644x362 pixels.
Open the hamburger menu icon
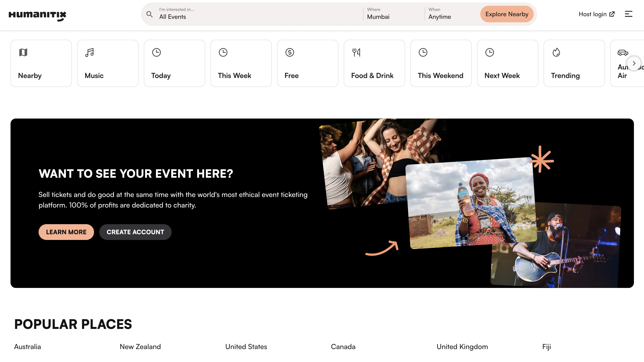(x=628, y=14)
